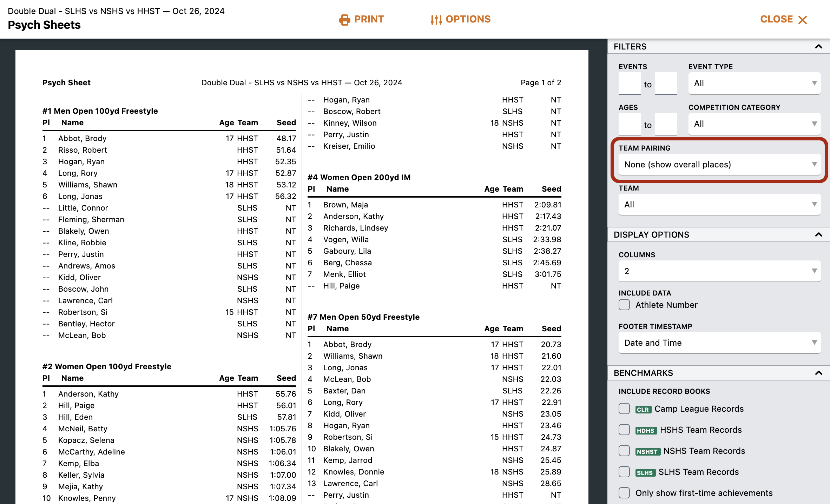Toggle Only show first-time achievements
This screenshot has width=830, height=504.
click(624, 493)
